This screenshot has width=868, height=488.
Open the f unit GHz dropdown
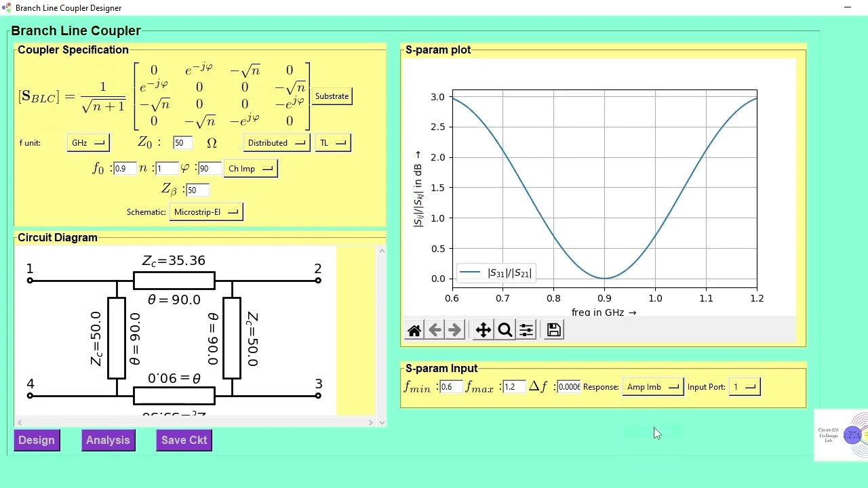pyautogui.click(x=88, y=143)
